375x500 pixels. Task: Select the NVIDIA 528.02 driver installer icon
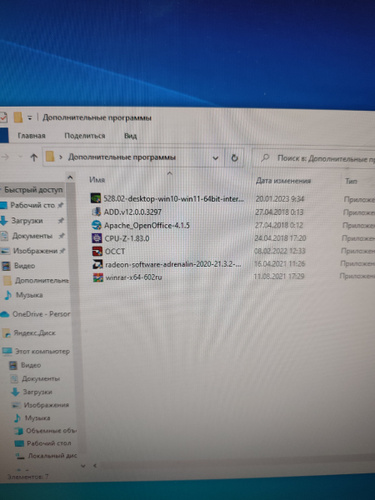point(96,198)
